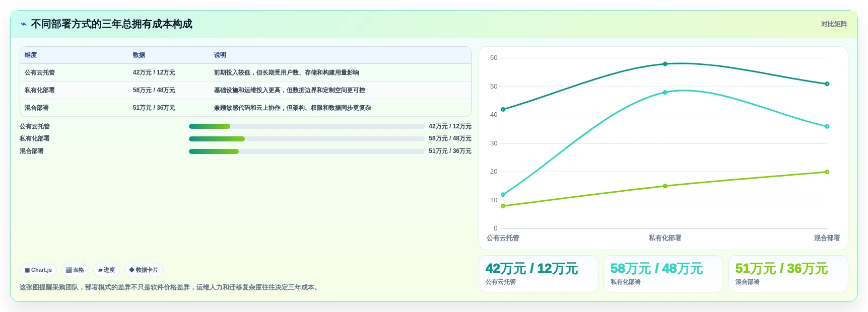Click description starting 基础设施和运维投入更高
The image size is (868, 312).
[x=290, y=91]
